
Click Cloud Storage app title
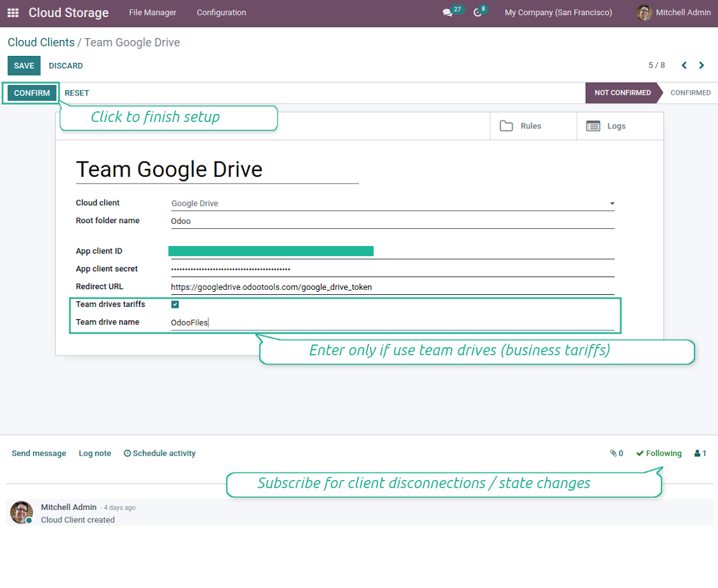coord(69,13)
